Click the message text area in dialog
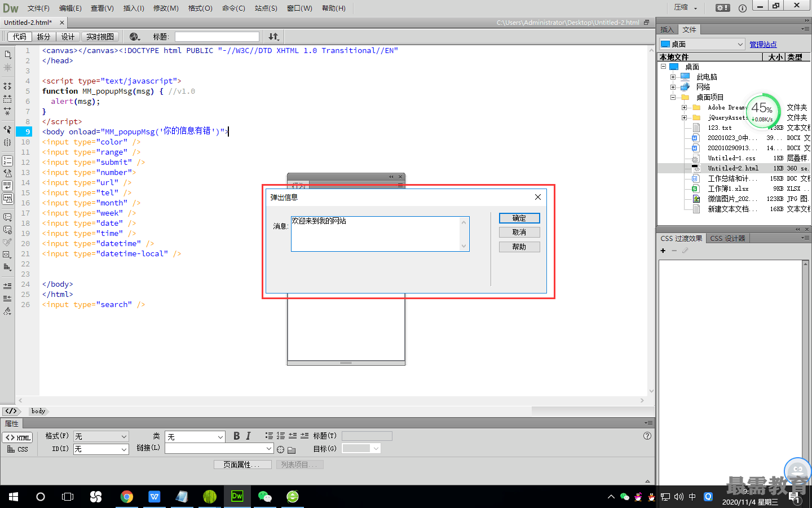 [x=380, y=234]
